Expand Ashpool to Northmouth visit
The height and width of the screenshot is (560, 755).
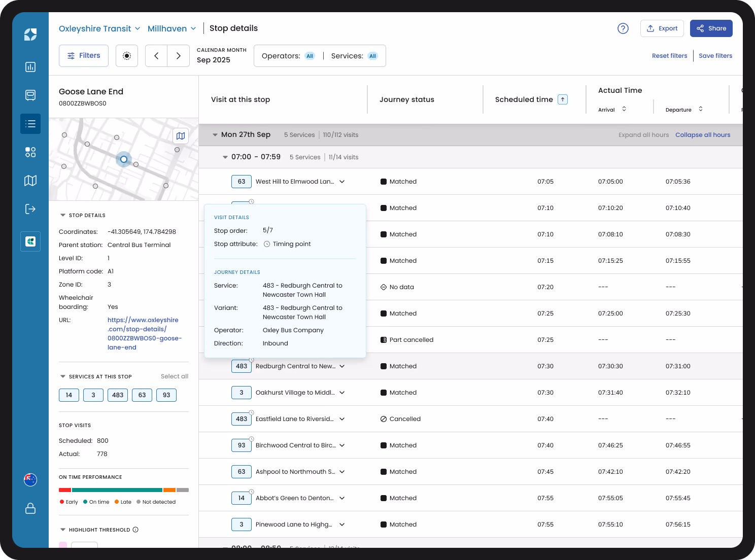point(342,472)
